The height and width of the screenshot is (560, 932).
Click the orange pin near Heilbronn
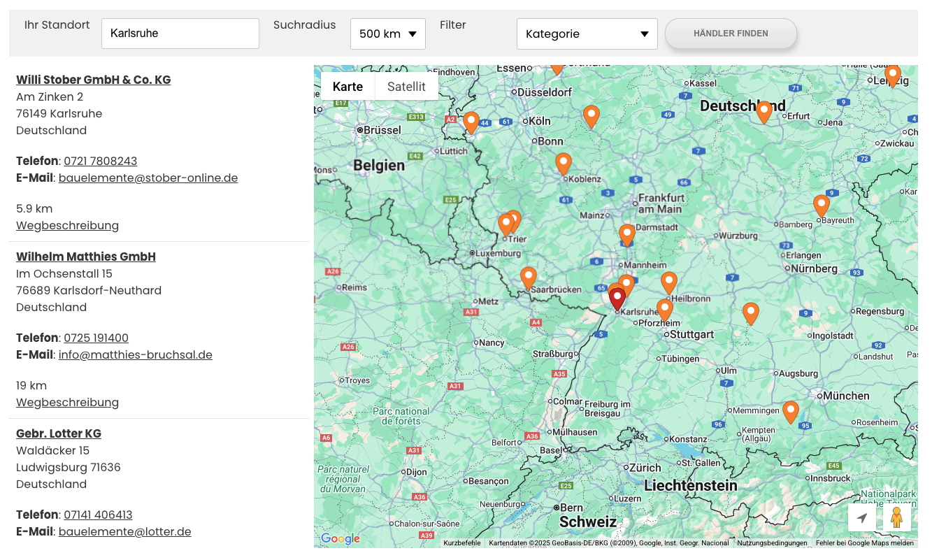coord(669,282)
